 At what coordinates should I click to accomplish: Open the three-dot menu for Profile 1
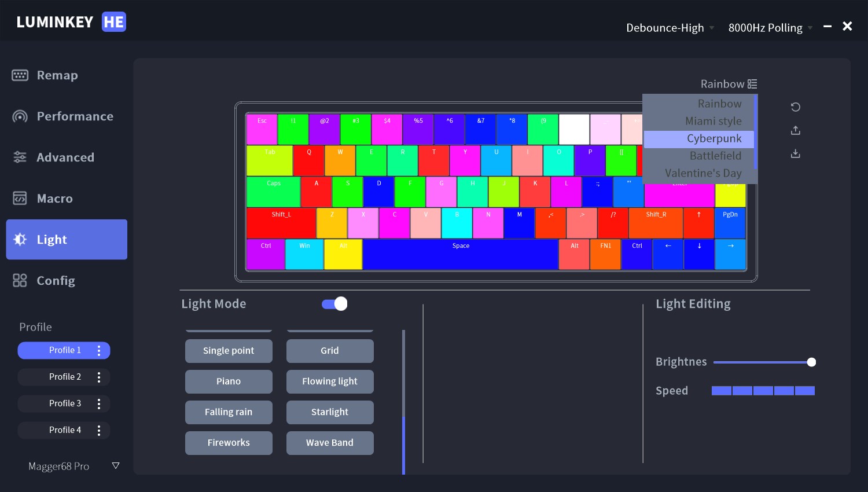[99, 350]
